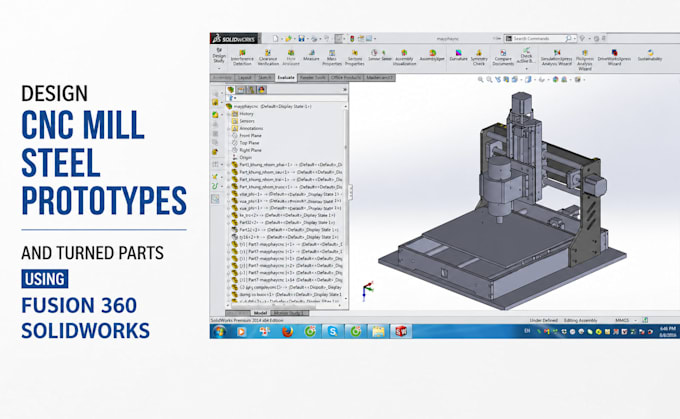The image size is (680, 419).
Task: Select the Measure tool
Action: coord(311,55)
